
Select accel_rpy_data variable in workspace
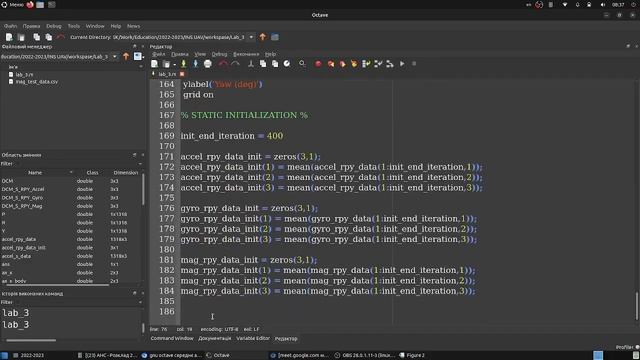[19, 239]
